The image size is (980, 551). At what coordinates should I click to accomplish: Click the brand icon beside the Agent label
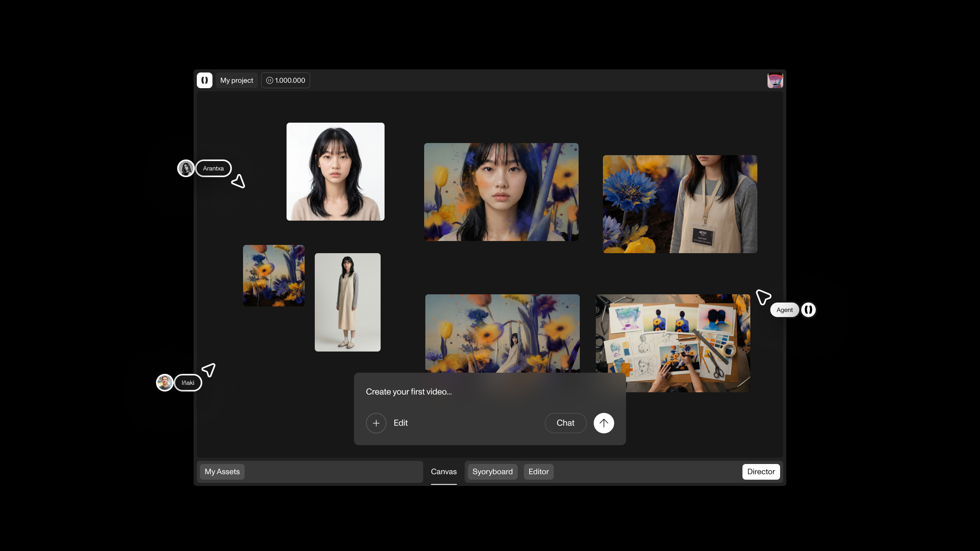(x=809, y=310)
